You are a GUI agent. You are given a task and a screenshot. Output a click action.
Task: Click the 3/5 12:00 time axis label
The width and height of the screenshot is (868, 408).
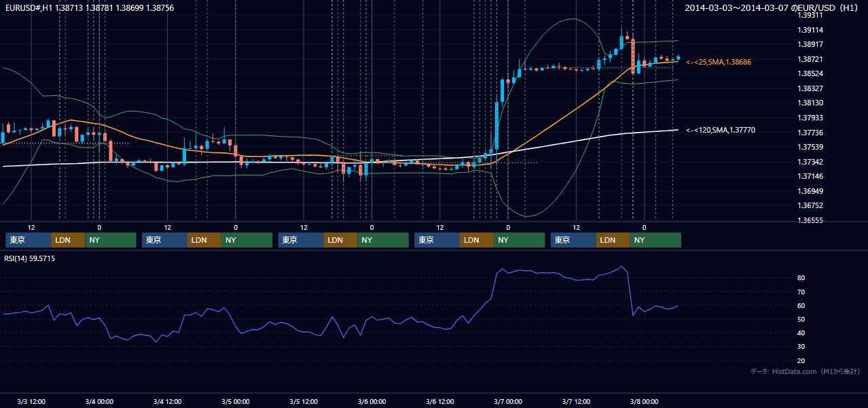304,402
